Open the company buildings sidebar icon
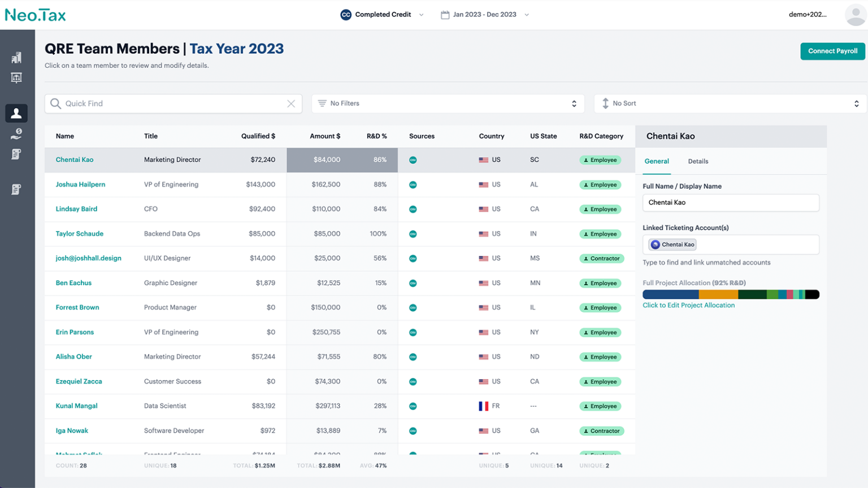Screen dimensions: 868x488 pyautogui.click(x=16, y=58)
